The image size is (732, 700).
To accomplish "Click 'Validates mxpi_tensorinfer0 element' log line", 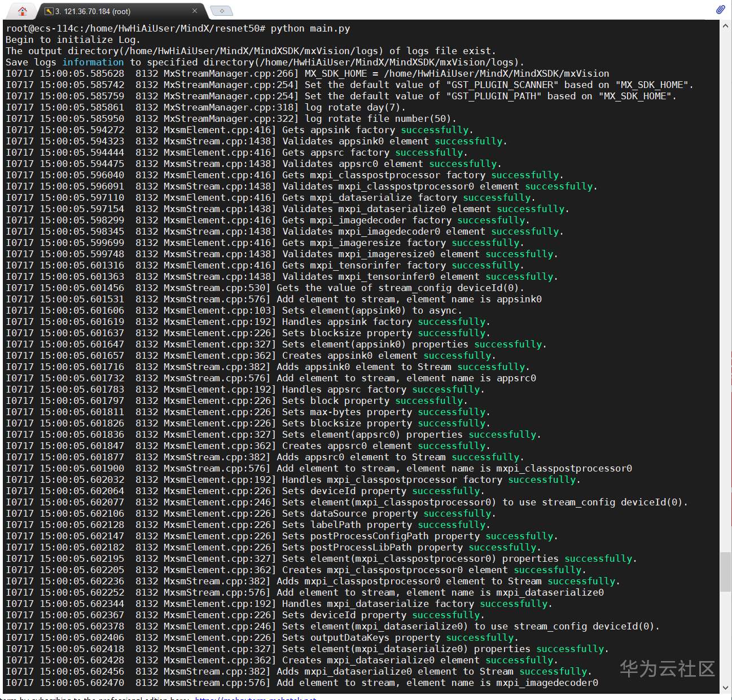I will (x=282, y=276).
